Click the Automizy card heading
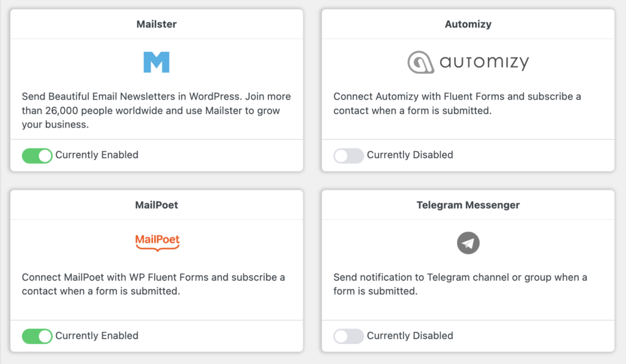This screenshot has height=364, width=626. coord(468,24)
